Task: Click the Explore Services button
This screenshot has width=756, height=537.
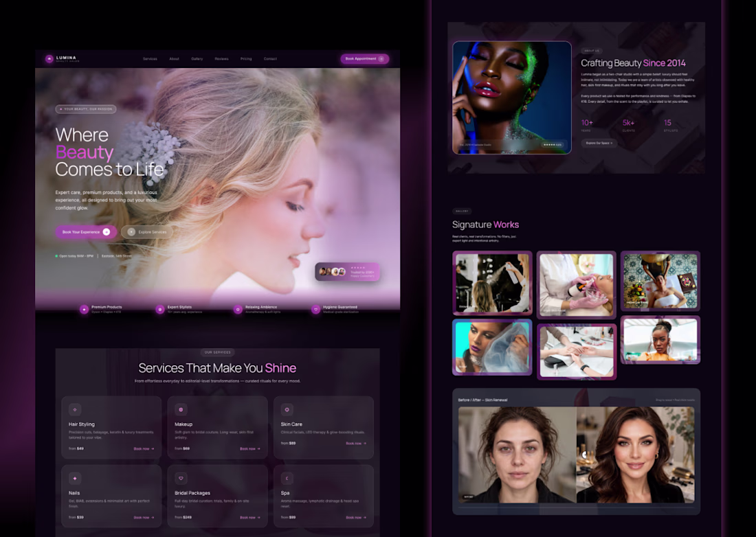Action: [147, 232]
